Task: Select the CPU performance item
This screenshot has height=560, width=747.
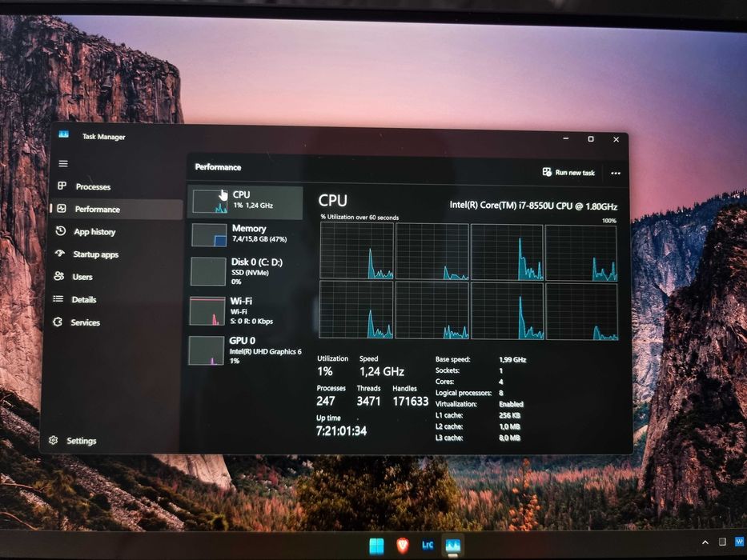Action: [245, 202]
